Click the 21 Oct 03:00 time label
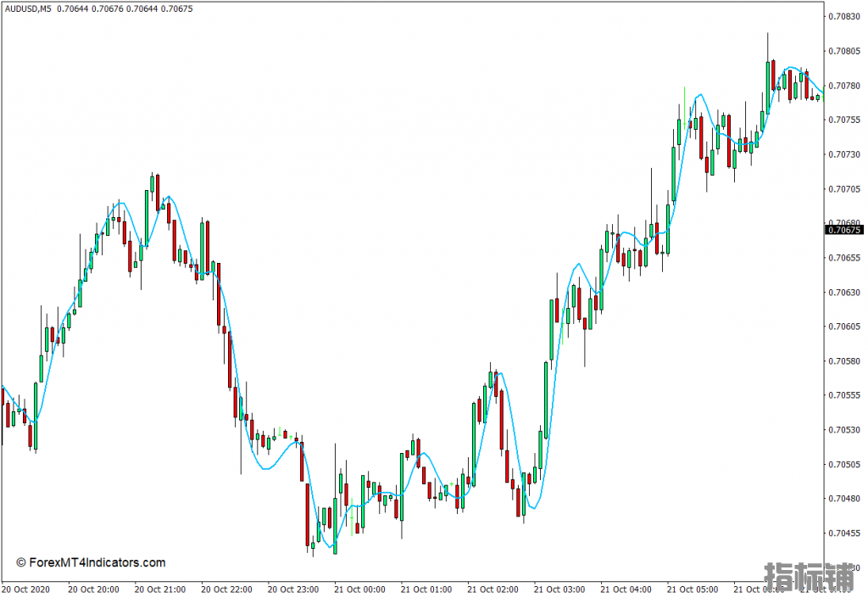Screen dimensions: 868x598 pyautogui.click(x=559, y=590)
